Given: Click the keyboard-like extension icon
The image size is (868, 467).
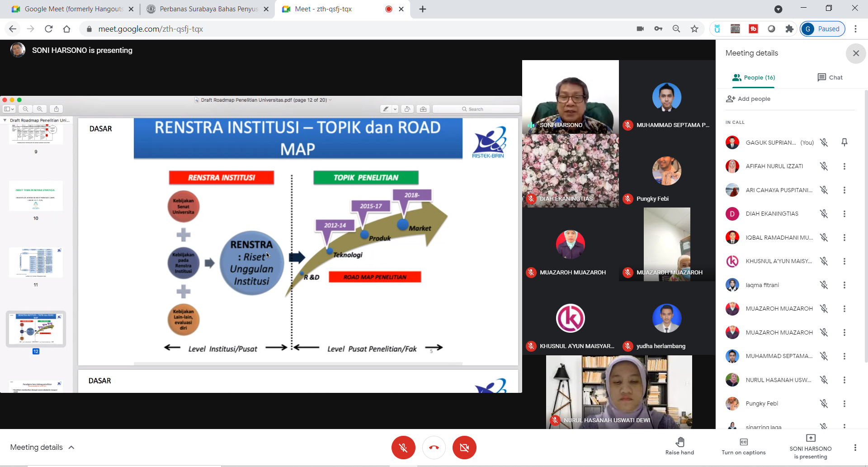Looking at the screenshot, I should [735, 29].
